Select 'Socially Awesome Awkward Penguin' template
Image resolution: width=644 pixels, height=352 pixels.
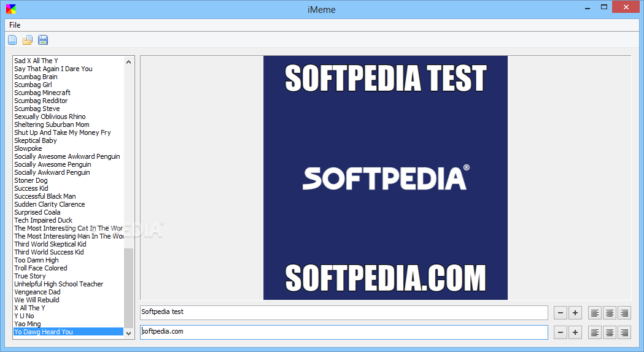(67, 157)
